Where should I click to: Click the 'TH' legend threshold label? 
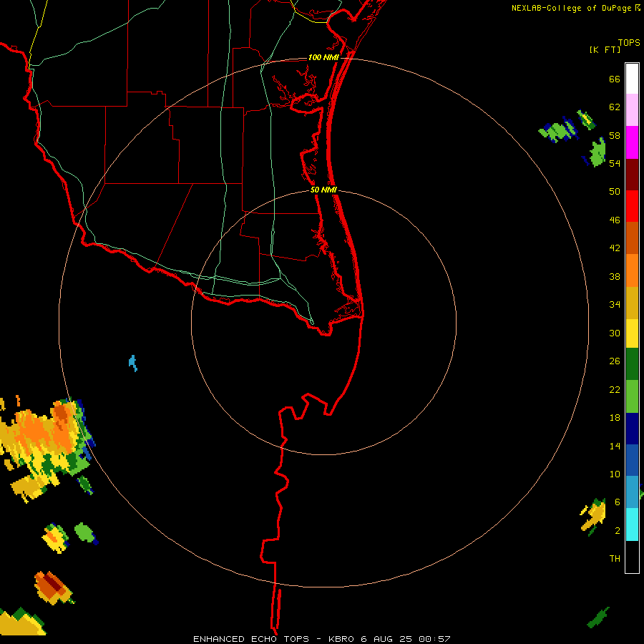(615, 559)
